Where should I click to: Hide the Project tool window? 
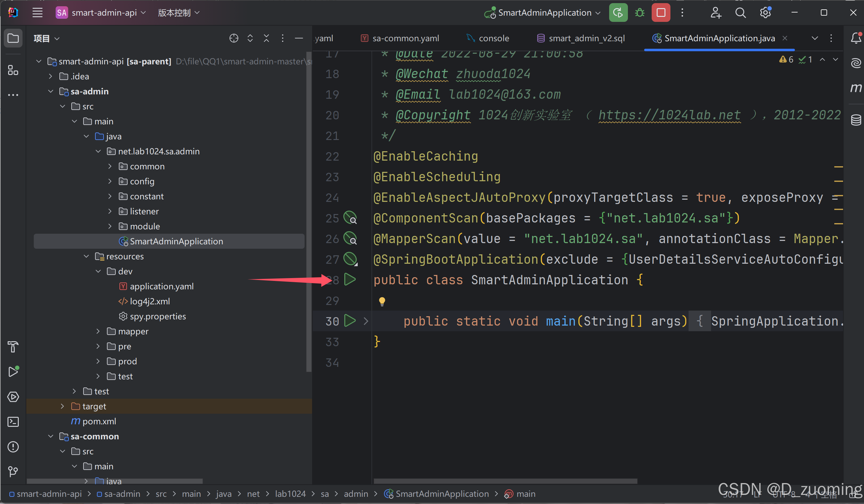click(x=299, y=38)
